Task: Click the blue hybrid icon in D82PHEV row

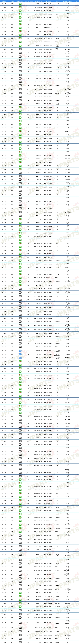Action: (20, 351)
